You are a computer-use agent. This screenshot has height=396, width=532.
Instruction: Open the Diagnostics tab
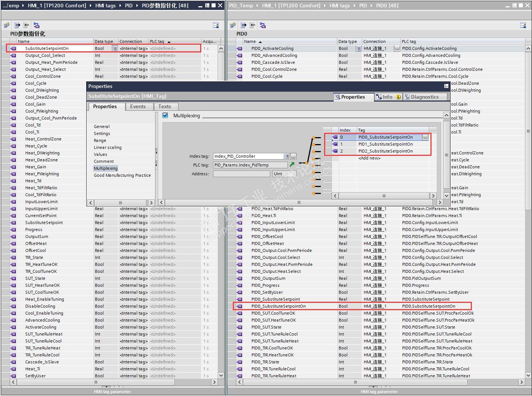(x=425, y=97)
